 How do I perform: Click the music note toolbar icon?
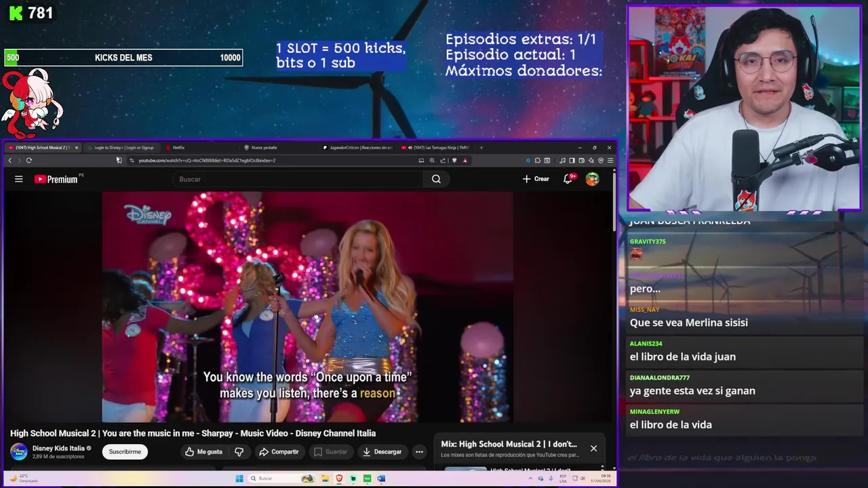pos(562,161)
